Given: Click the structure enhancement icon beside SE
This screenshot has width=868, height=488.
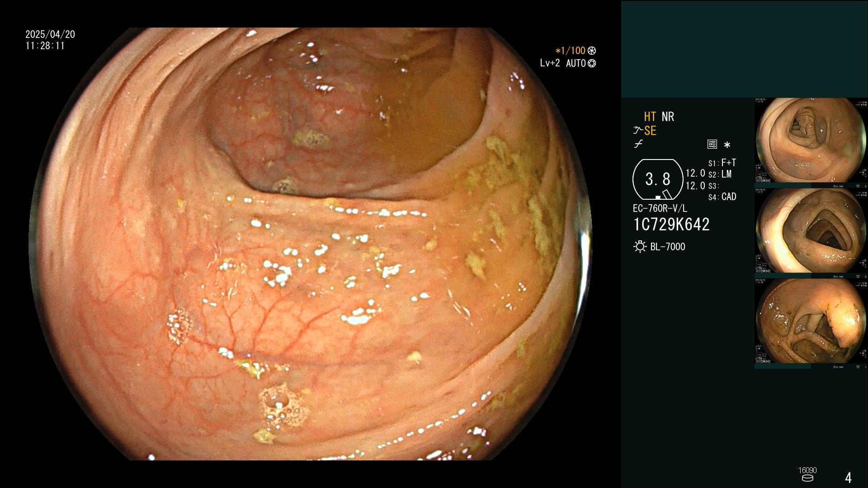Looking at the screenshot, I should click(x=638, y=131).
